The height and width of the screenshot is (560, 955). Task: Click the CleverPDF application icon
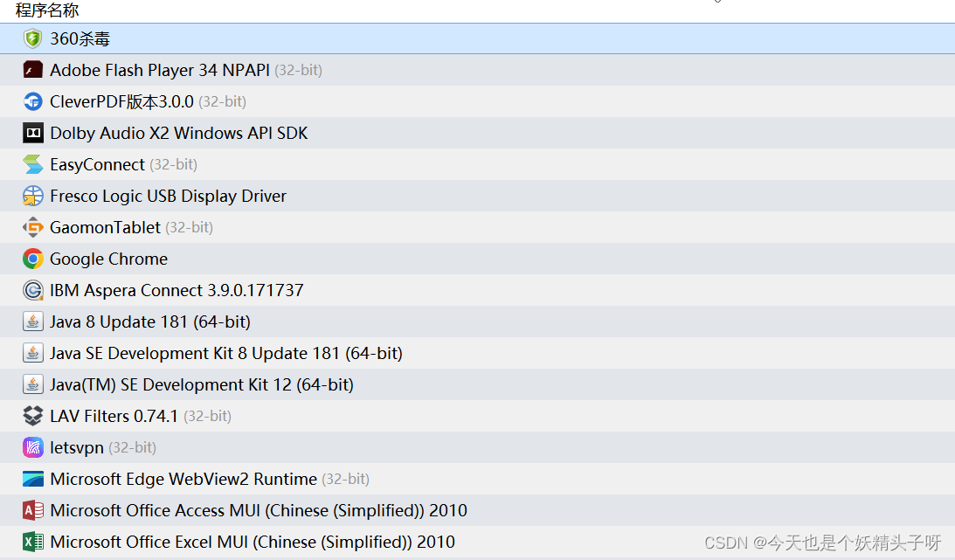[x=33, y=101]
